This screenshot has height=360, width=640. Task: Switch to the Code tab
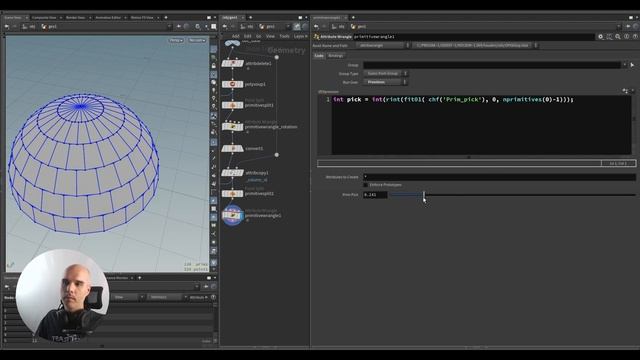pos(319,56)
